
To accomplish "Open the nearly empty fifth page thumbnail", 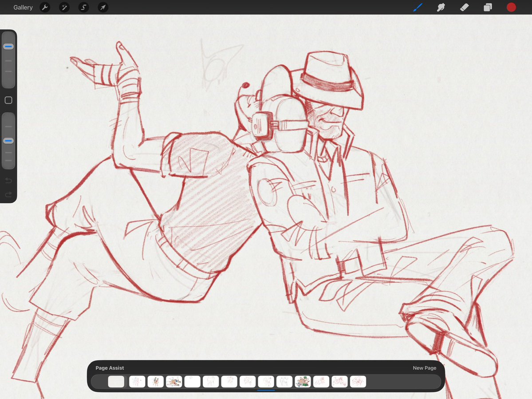I will [x=193, y=382].
